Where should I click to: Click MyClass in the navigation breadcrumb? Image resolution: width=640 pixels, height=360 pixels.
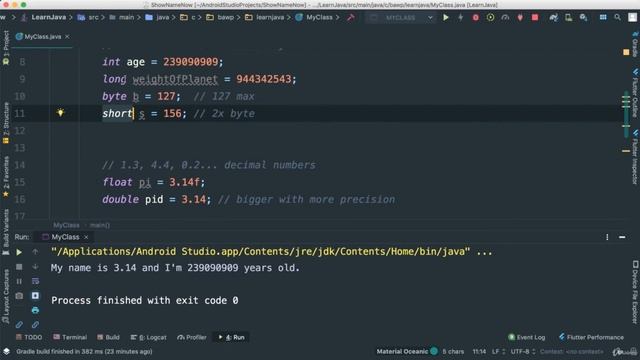[x=314, y=18]
